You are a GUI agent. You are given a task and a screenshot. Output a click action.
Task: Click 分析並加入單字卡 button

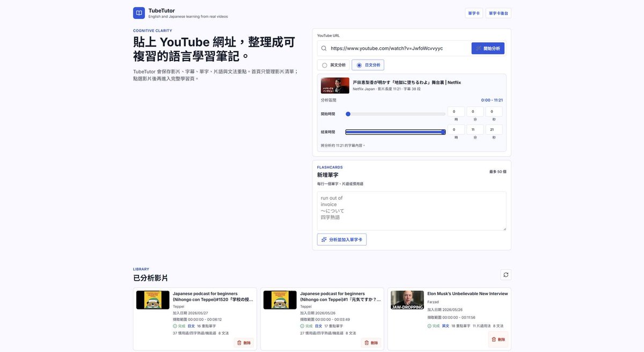[x=342, y=239]
